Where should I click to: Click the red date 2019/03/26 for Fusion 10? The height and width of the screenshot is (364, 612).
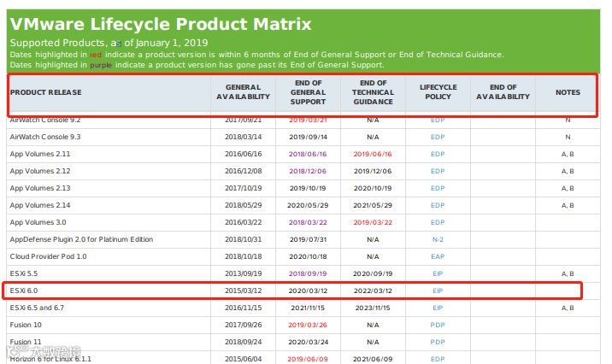[x=308, y=325]
